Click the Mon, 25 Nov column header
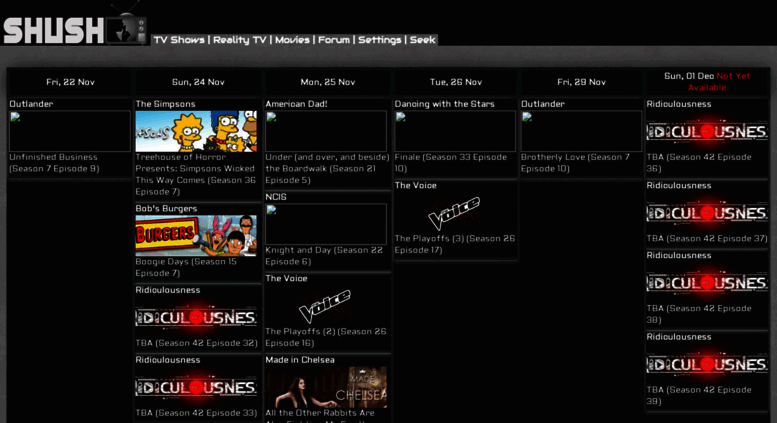The image size is (777, 423). (328, 82)
